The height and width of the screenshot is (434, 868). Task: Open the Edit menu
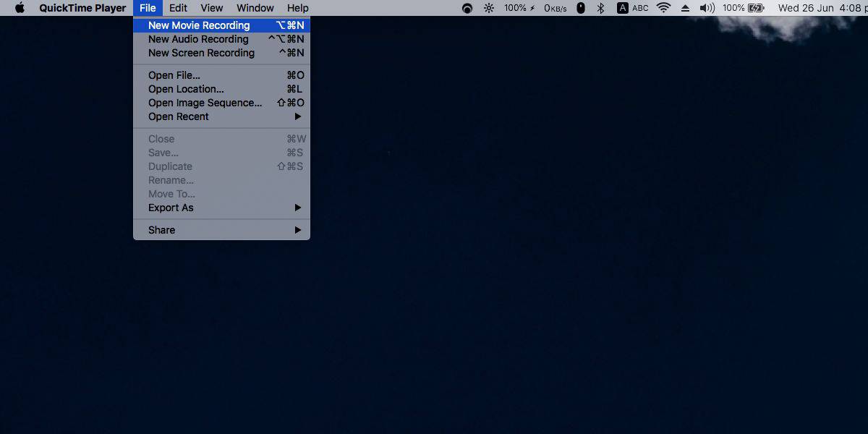tap(178, 8)
